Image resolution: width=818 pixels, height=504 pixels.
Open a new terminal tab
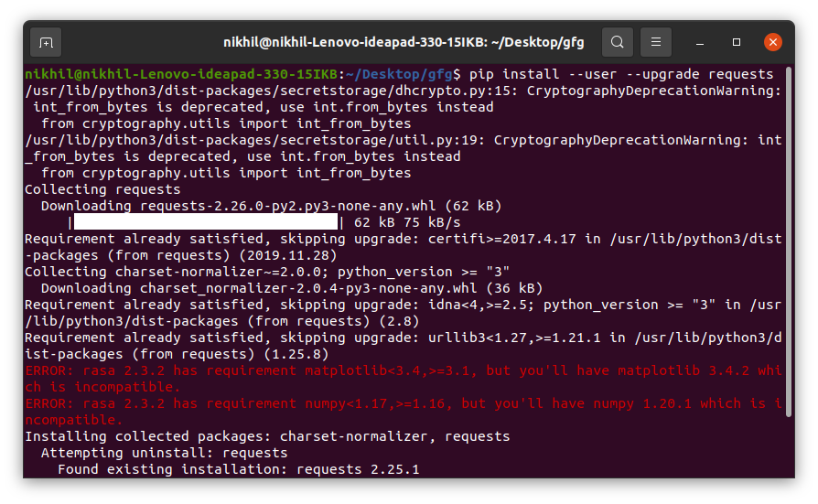pos(46,42)
